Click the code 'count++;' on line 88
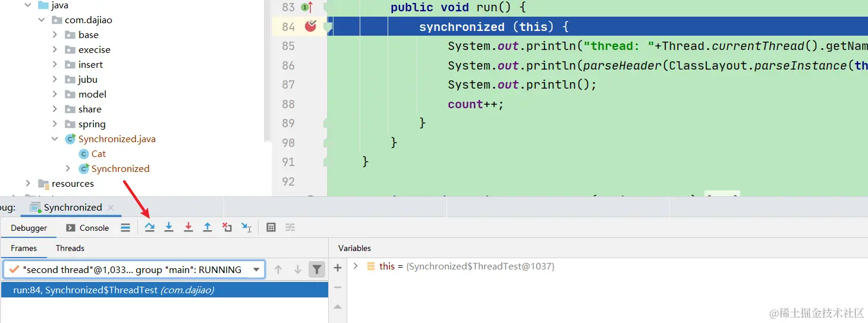This screenshot has width=868, height=323. [x=476, y=104]
